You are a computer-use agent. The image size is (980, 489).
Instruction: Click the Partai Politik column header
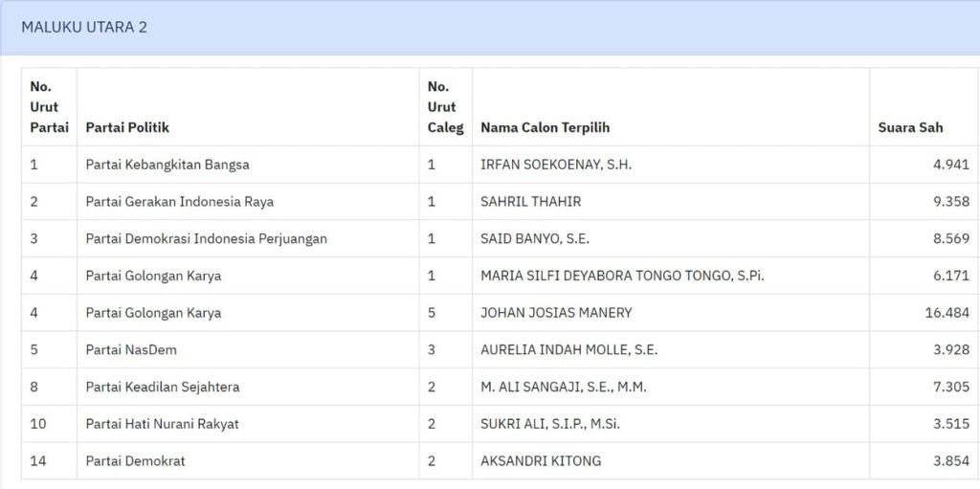[x=127, y=127]
